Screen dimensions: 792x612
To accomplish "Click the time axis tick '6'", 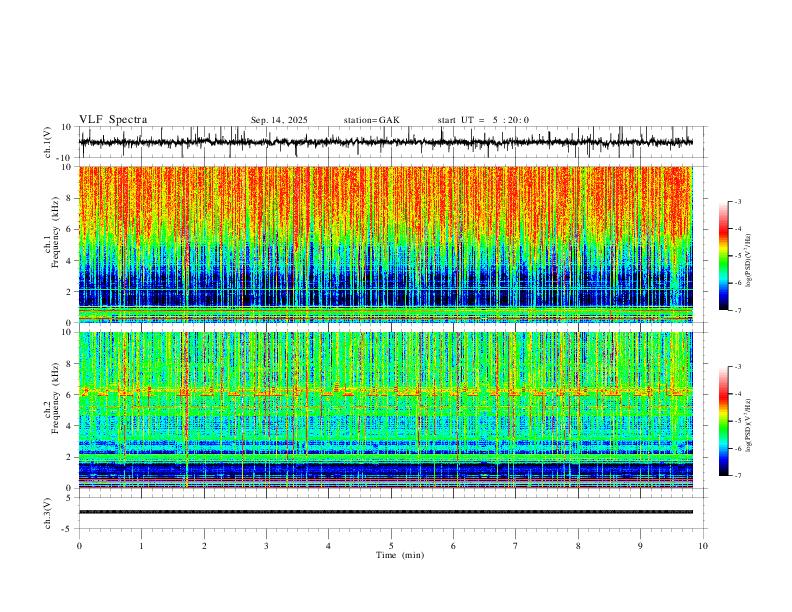I will coord(453,546).
